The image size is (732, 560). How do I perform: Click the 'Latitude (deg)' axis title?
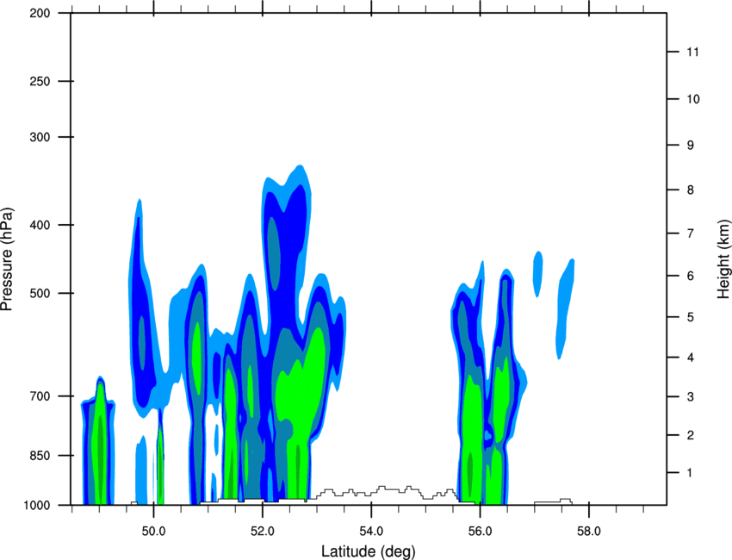(368, 551)
